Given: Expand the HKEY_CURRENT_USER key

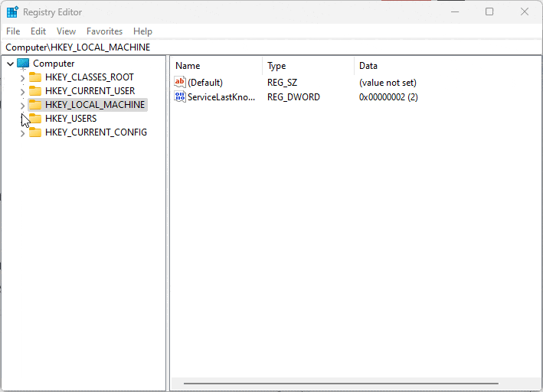Looking at the screenshot, I should (x=22, y=92).
